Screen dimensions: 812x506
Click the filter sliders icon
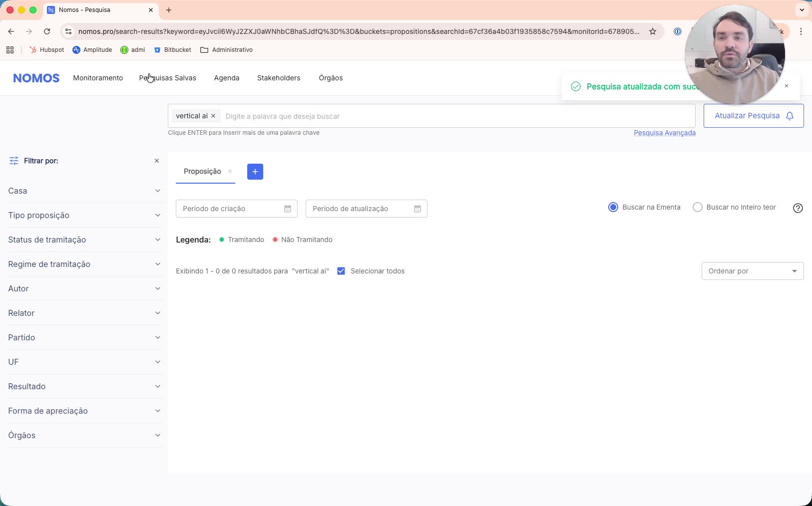click(14, 161)
